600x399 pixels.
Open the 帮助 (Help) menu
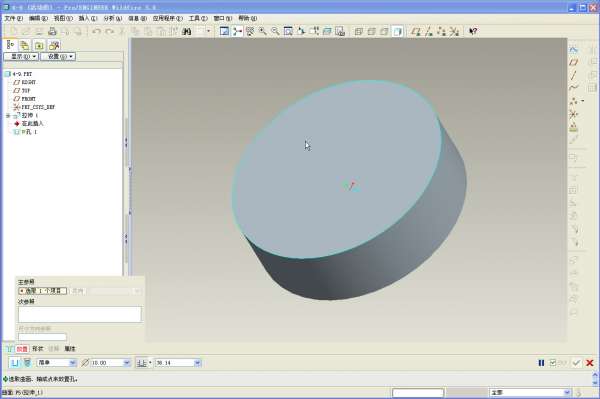click(248, 18)
